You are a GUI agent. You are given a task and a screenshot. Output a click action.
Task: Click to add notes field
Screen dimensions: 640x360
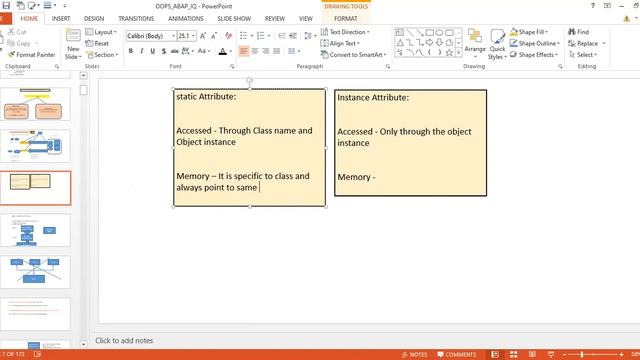click(x=124, y=340)
